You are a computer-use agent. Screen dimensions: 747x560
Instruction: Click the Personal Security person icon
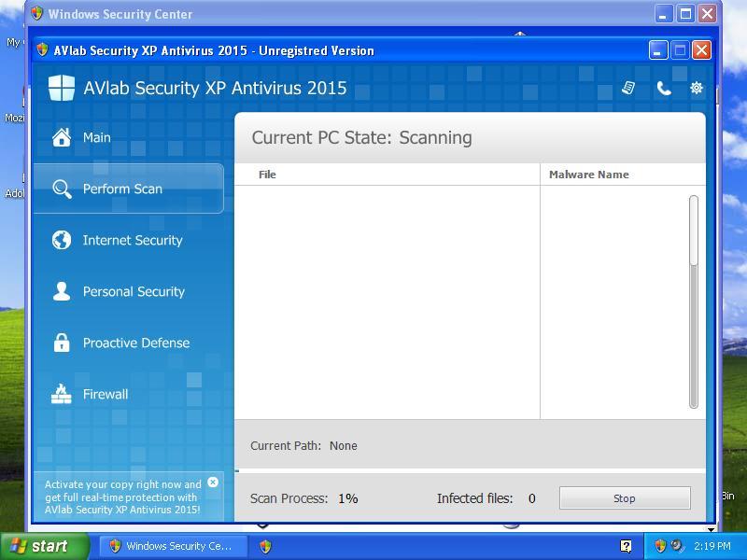(62, 291)
